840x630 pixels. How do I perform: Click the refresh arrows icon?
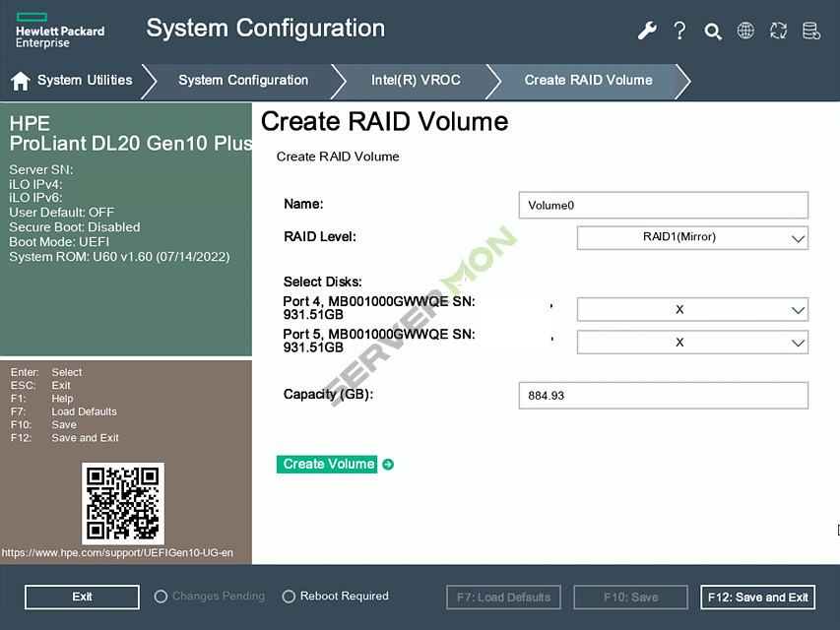click(778, 31)
